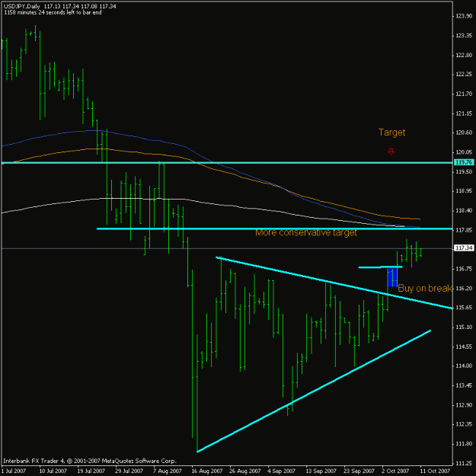
Task: Click price axis value 123.35
Action: click(464, 36)
